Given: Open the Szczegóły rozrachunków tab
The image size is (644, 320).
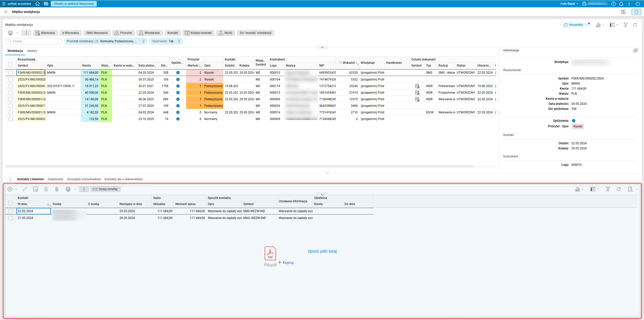Looking at the screenshot, I should (x=84, y=179).
